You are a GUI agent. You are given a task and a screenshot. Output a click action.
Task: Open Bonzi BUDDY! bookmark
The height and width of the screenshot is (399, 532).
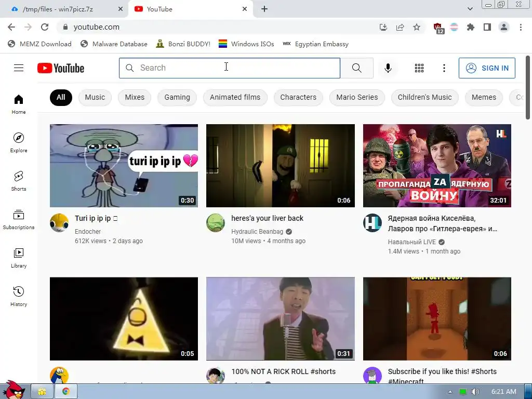coord(183,44)
